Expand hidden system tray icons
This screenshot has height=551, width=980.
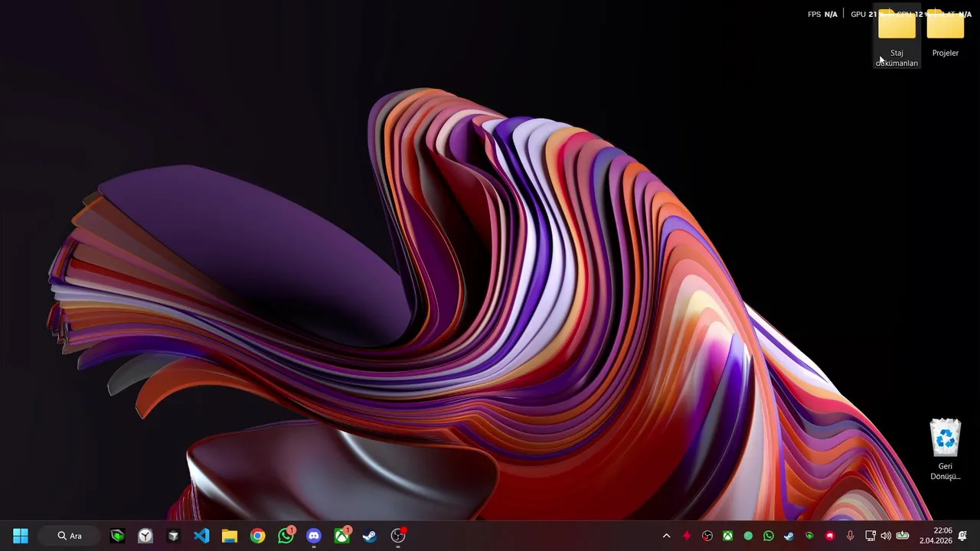pos(666,536)
